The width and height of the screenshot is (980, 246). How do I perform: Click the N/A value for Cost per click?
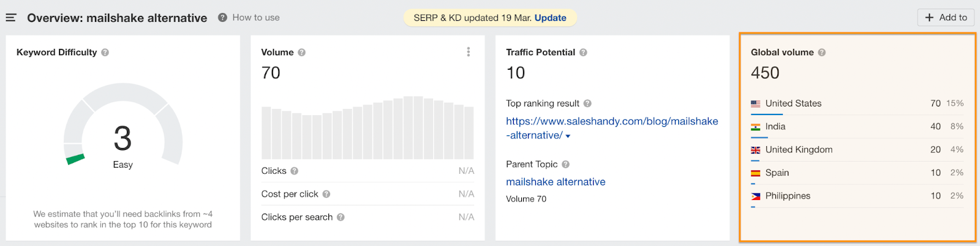click(x=466, y=194)
